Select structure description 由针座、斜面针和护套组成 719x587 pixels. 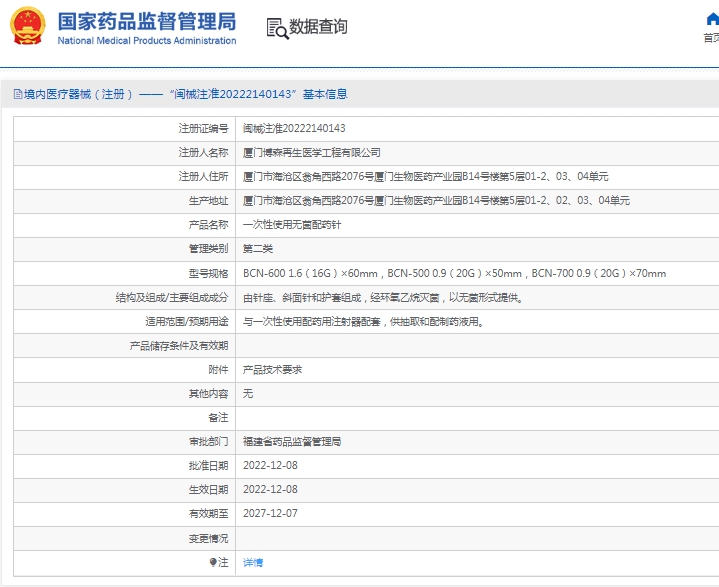[302, 298]
